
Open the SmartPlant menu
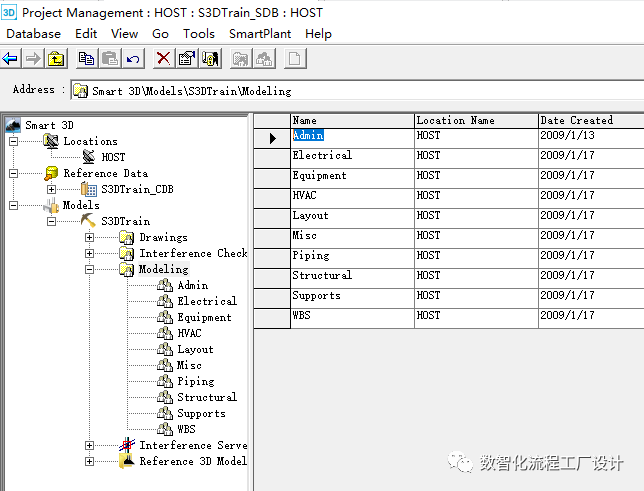[x=260, y=34]
